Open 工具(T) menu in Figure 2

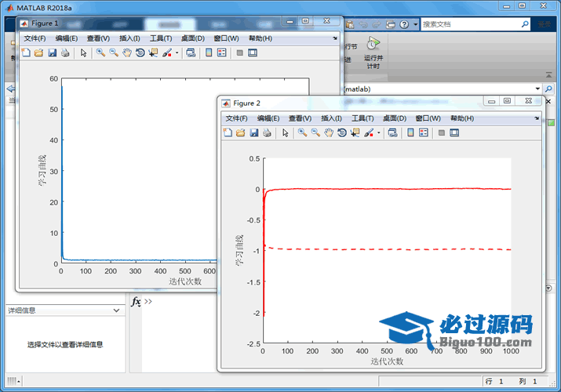pyautogui.click(x=362, y=118)
